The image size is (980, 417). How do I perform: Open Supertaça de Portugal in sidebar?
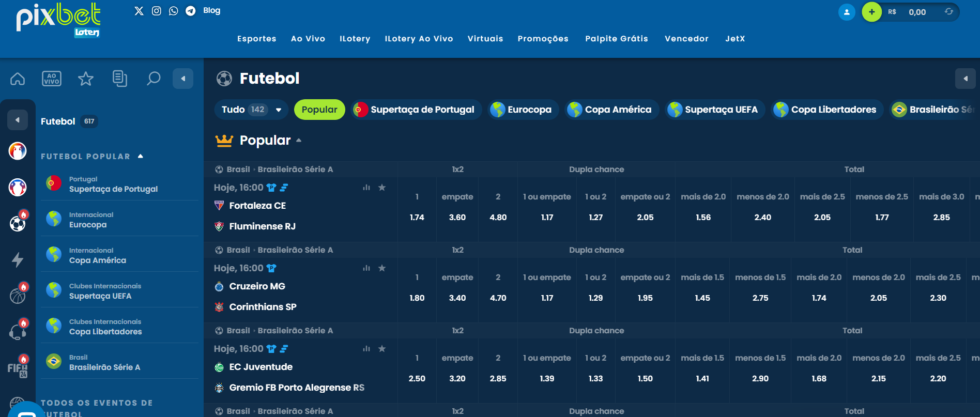click(119, 184)
